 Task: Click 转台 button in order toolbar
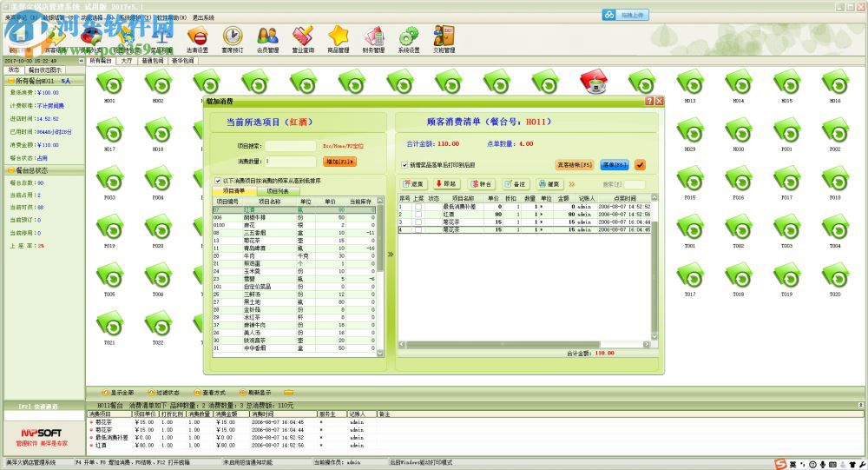click(x=482, y=184)
